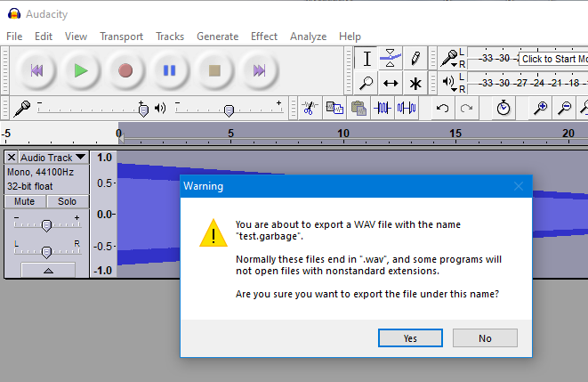Click the Zoom Out magnifier icon
The image size is (588, 382).
click(564, 108)
